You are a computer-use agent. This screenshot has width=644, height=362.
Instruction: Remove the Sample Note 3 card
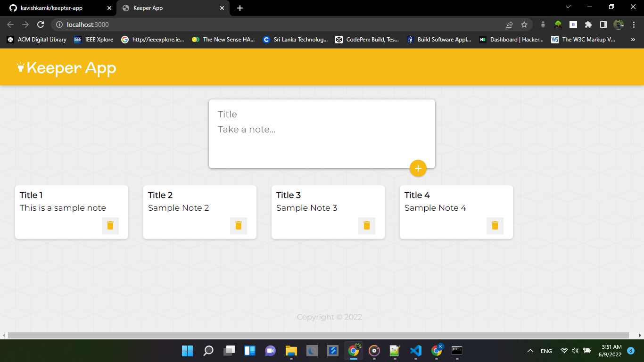367,225
